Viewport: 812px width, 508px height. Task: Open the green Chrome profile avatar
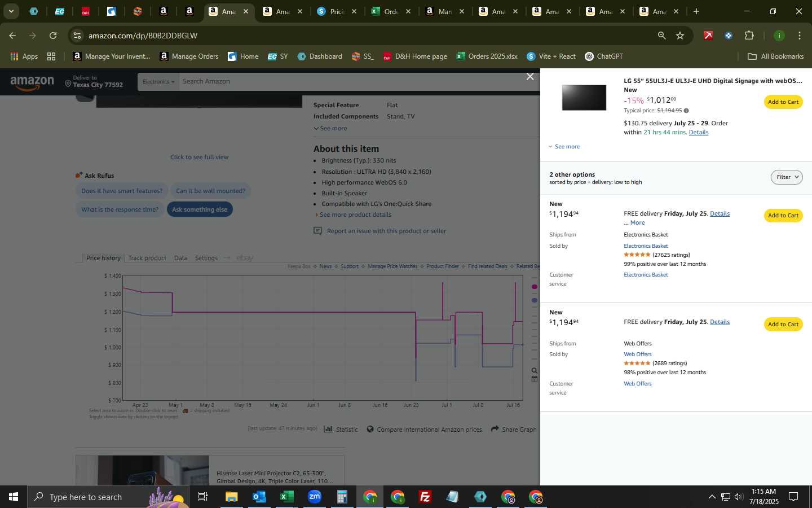point(779,36)
